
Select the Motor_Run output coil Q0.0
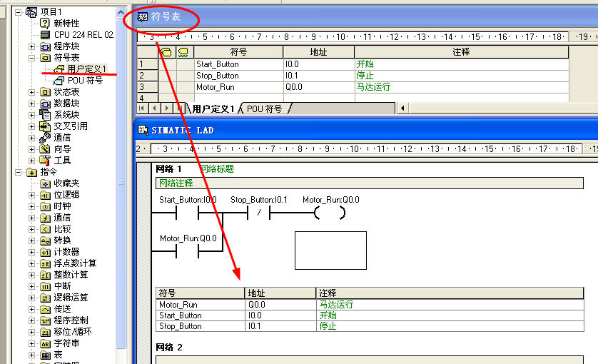(330, 213)
